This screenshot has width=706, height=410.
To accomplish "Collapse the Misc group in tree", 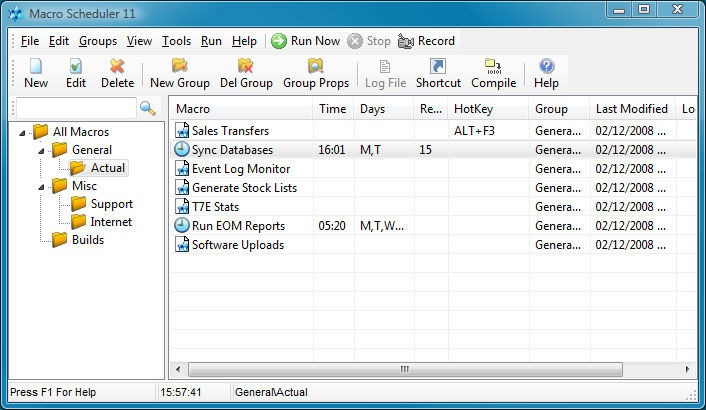I will coord(41,186).
